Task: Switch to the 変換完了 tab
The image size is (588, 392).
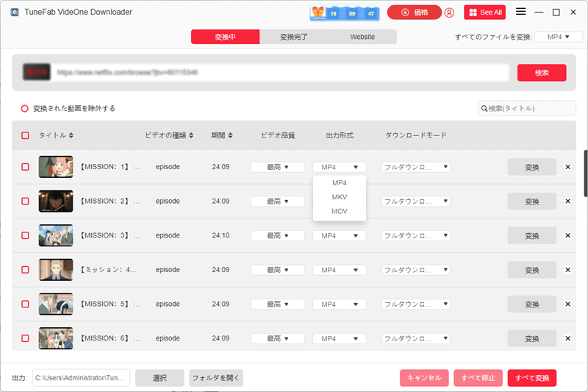Action: pos(293,37)
